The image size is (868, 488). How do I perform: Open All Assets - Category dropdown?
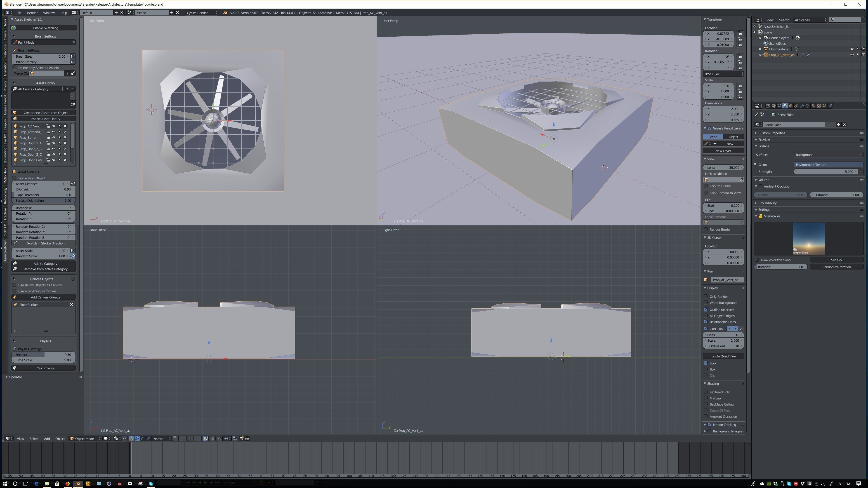click(38, 89)
